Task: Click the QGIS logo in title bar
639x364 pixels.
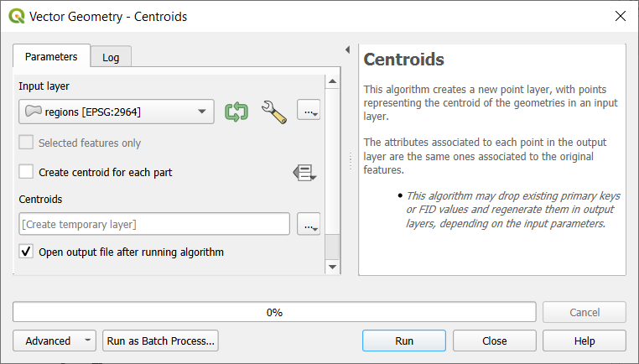Action: (x=16, y=16)
